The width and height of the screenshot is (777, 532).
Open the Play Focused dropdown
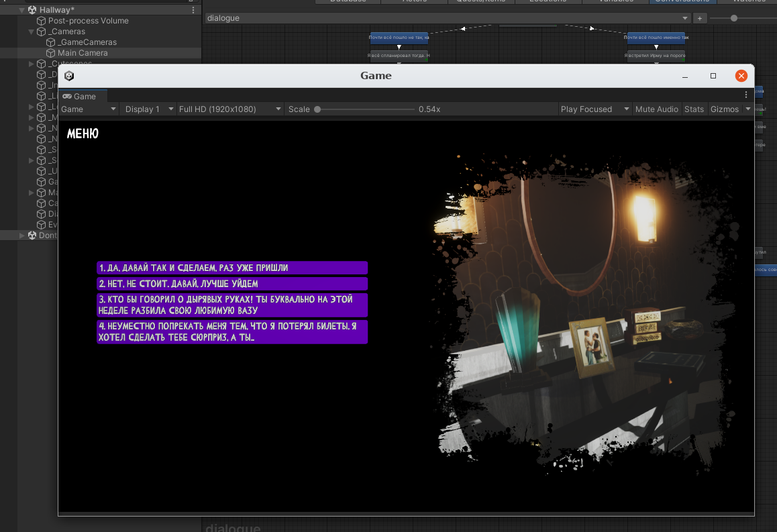pos(595,109)
